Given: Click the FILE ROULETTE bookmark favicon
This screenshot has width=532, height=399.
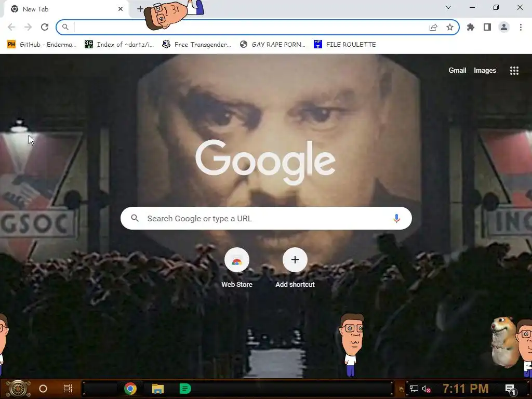Looking at the screenshot, I should click(317, 45).
